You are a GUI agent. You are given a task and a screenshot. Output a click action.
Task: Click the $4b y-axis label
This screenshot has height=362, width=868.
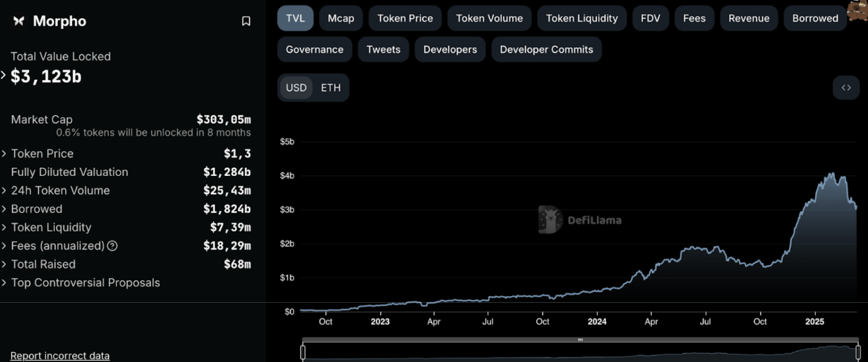pos(287,176)
